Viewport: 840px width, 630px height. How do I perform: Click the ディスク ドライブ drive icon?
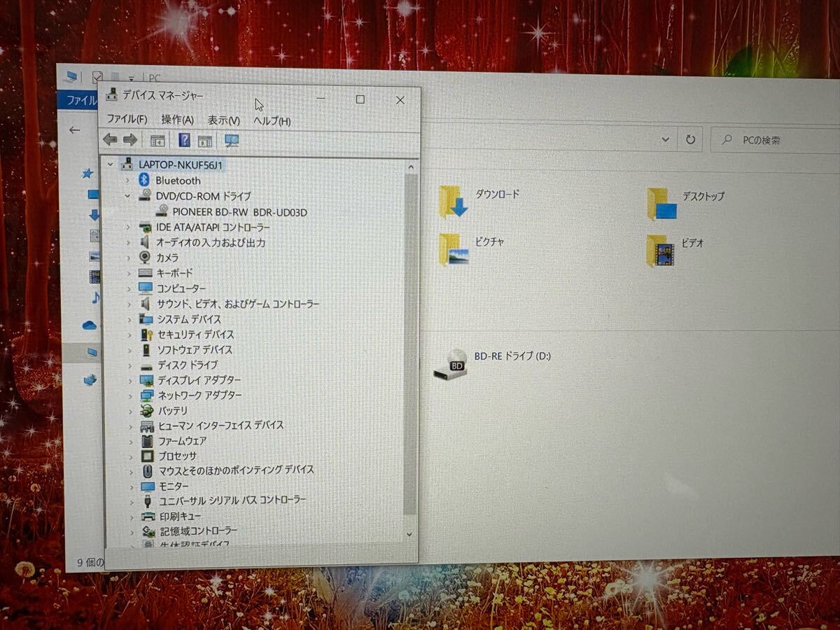146,365
